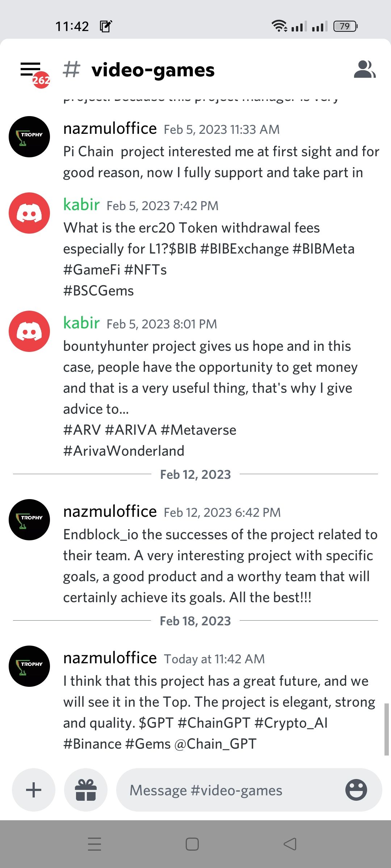Image resolution: width=391 pixels, height=868 pixels.
Task: Tap nazmuloffice username at 11:33 AM
Action: pyautogui.click(x=110, y=129)
